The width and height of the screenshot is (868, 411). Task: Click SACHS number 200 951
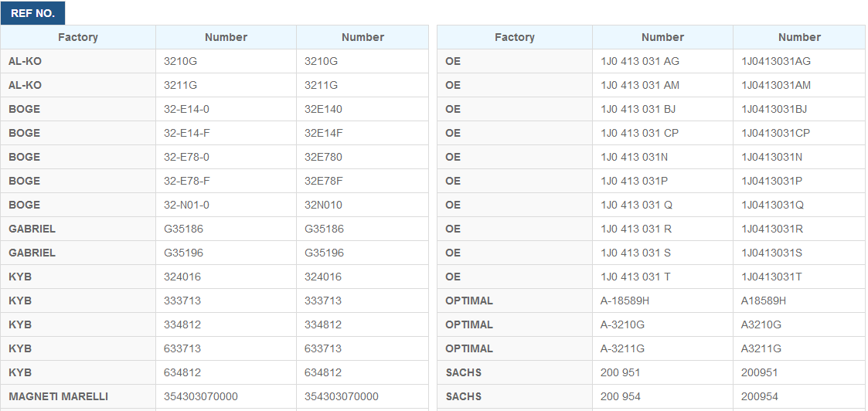pyautogui.click(x=662, y=372)
